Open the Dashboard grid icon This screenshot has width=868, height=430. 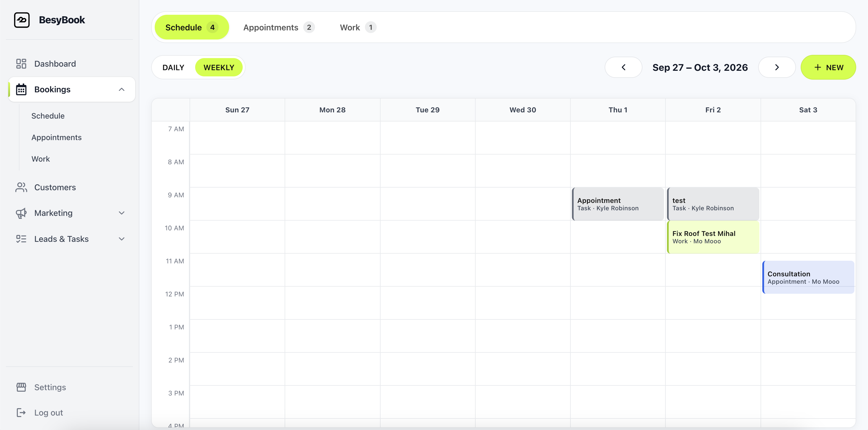point(21,64)
